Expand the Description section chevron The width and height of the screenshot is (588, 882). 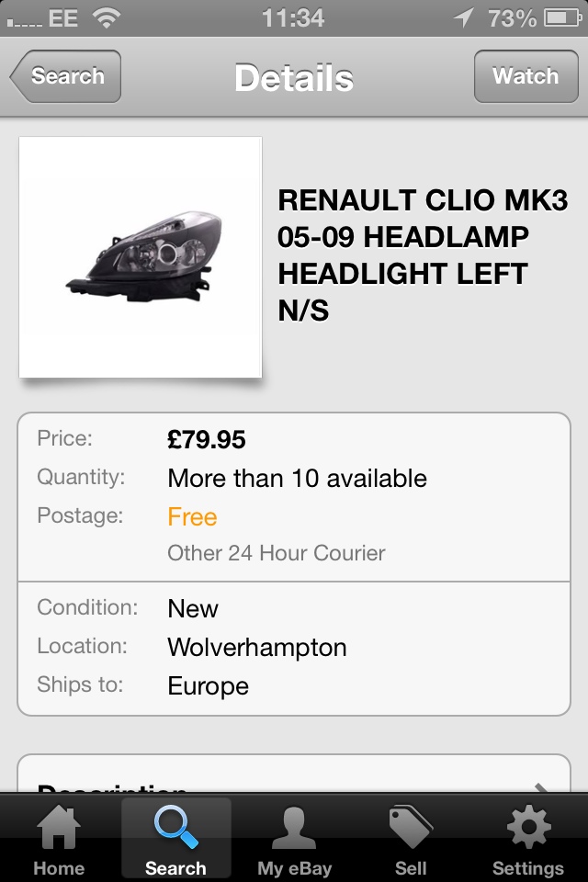click(x=542, y=788)
